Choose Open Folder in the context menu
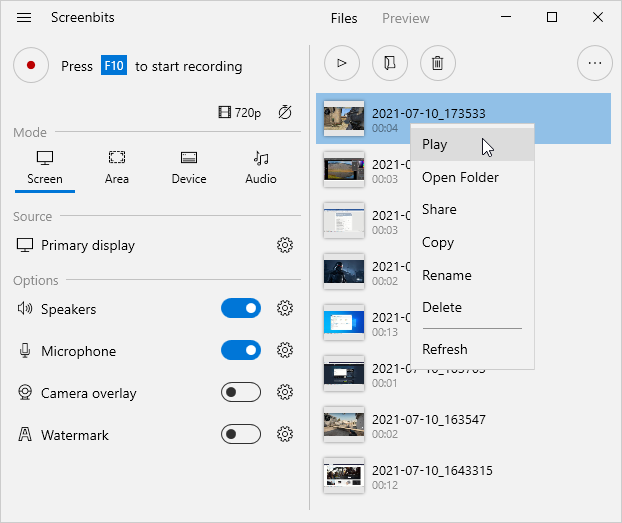 click(472, 177)
